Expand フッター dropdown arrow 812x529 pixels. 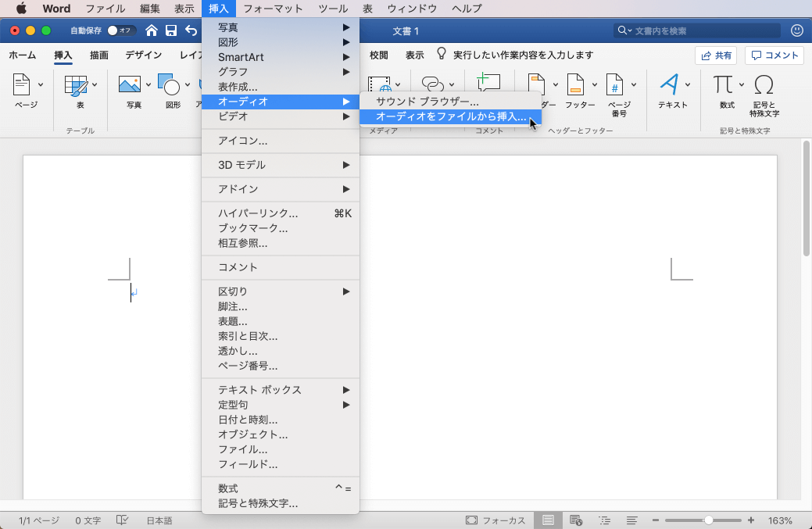(x=595, y=85)
